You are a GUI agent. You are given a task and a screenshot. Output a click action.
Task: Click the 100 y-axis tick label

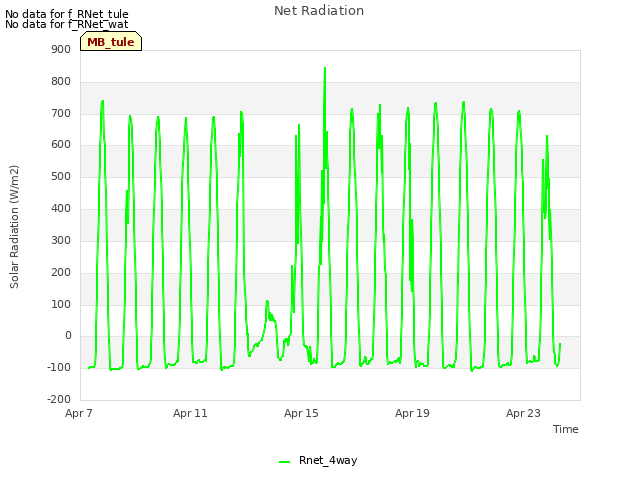point(61,304)
